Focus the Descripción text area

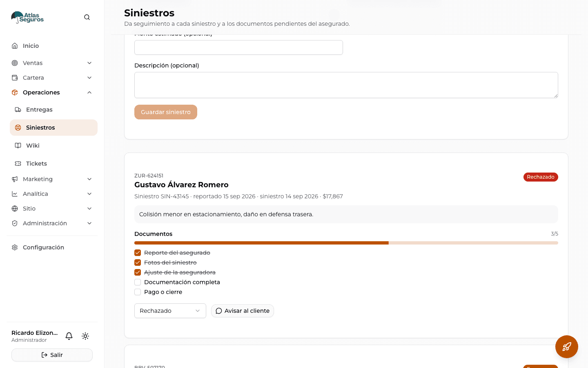346,85
